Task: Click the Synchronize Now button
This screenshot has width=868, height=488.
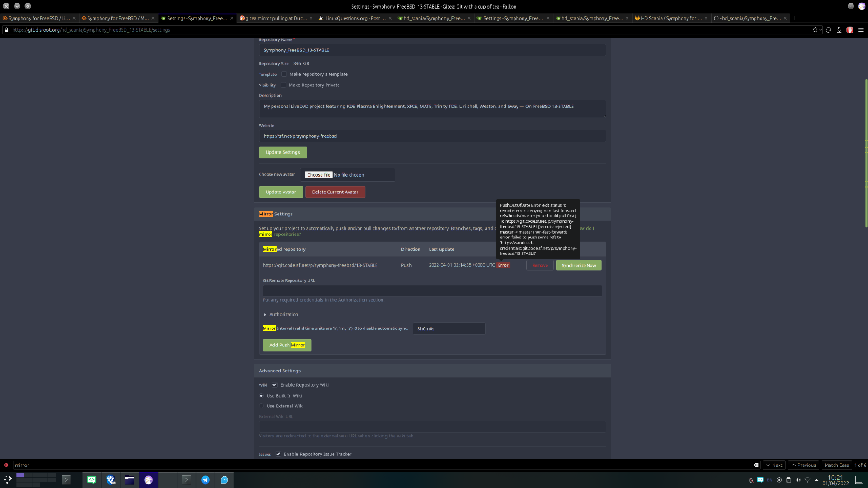Action: pyautogui.click(x=578, y=265)
